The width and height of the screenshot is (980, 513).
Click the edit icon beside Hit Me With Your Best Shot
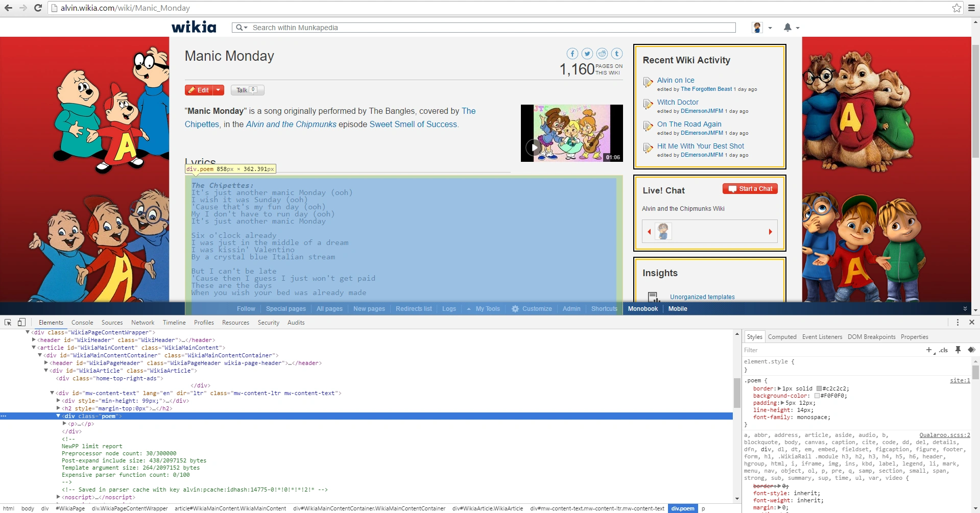click(648, 148)
